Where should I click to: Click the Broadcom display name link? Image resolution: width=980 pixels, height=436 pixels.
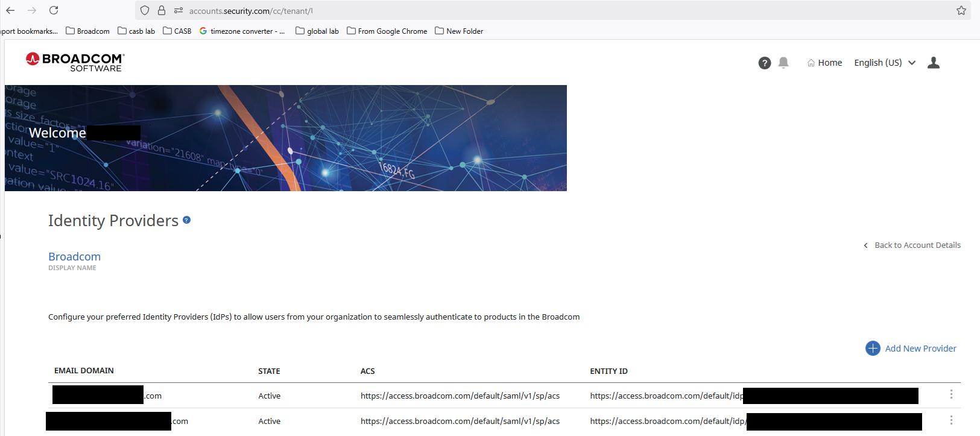[74, 256]
